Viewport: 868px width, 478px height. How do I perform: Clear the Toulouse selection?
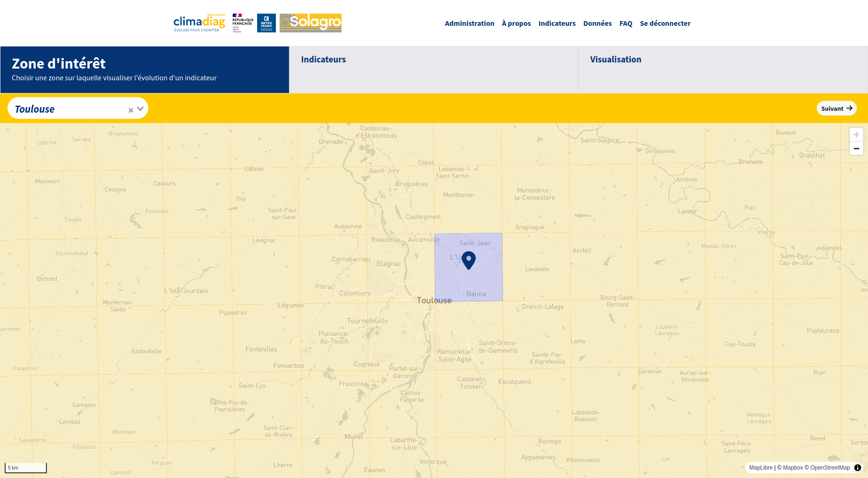(131, 110)
